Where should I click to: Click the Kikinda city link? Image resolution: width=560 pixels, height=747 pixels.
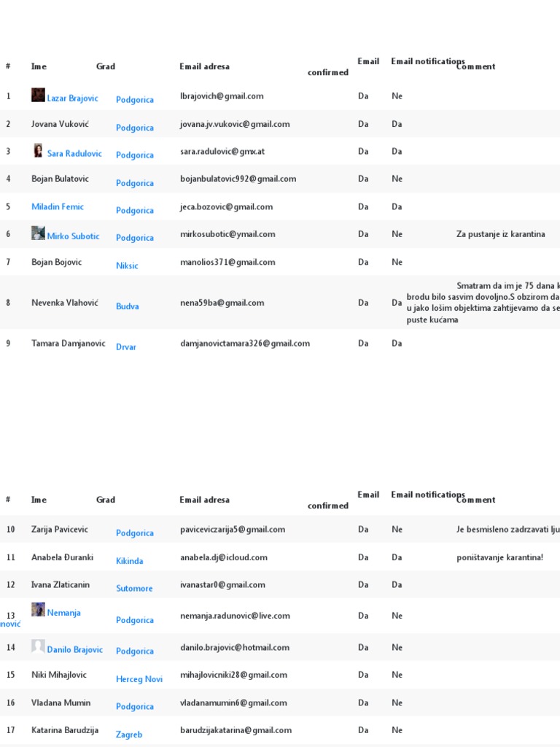coord(129,561)
